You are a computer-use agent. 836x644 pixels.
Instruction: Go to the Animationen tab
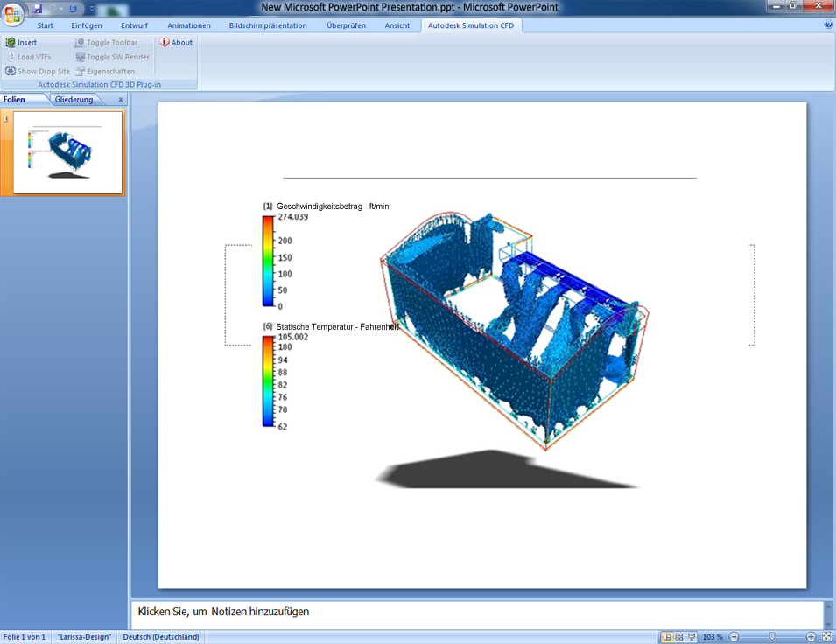coord(189,25)
